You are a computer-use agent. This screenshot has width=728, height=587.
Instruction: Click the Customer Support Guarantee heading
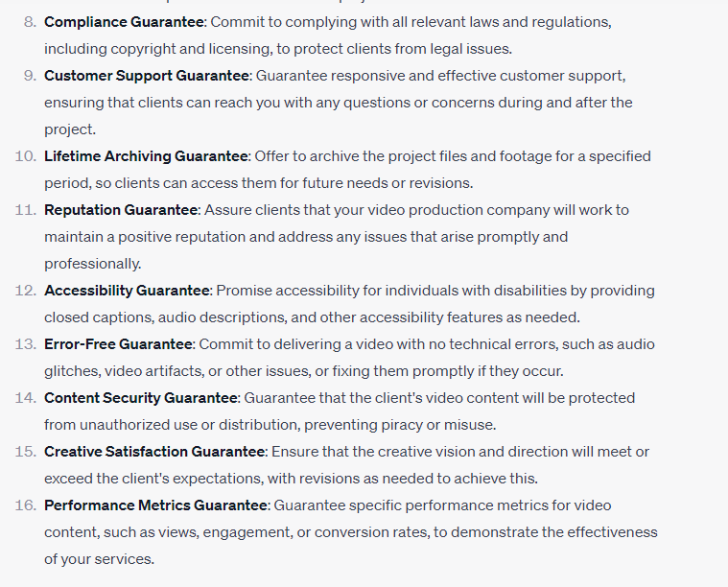[x=147, y=75]
